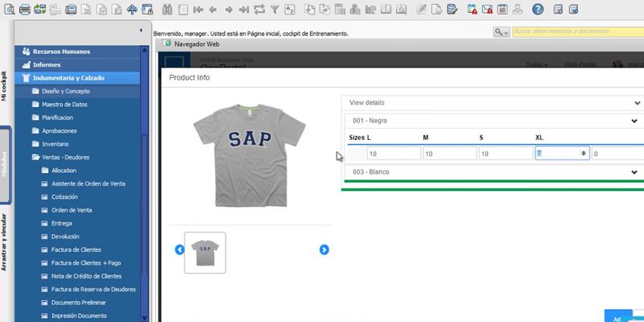This screenshot has height=322, width=644.
Task: Click next image arrow in product gallery
Action: coord(324,250)
